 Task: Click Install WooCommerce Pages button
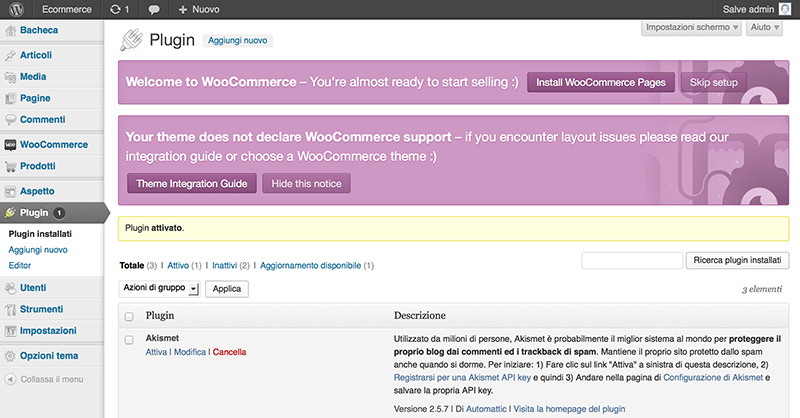click(601, 82)
